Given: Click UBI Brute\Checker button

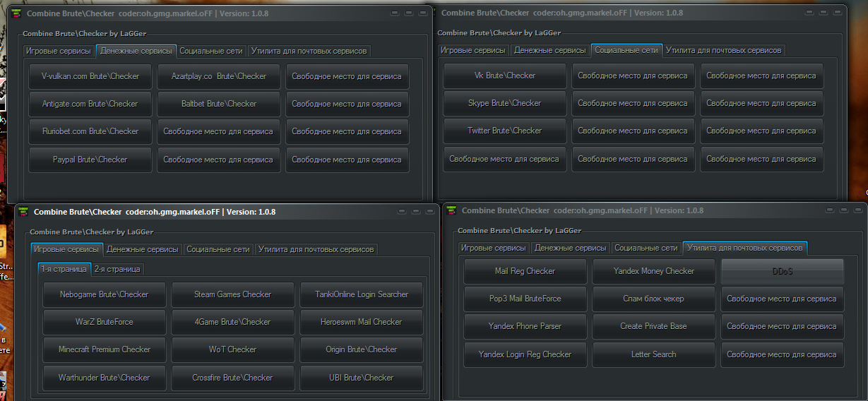Looking at the screenshot, I should click(362, 378).
